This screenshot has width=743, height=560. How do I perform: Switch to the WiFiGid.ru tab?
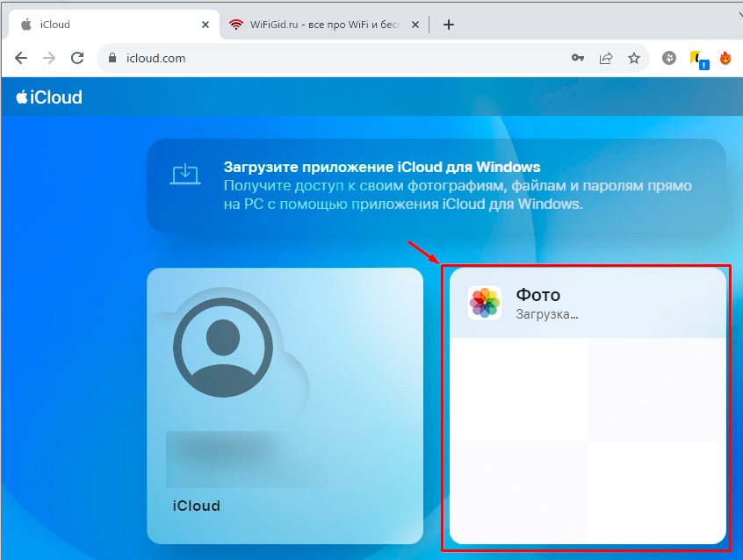[325, 25]
